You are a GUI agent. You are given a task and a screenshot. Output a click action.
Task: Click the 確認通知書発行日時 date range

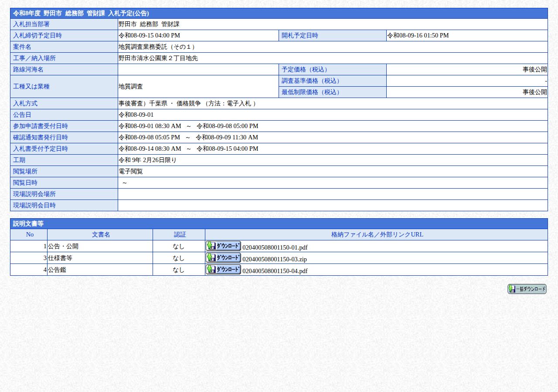(x=188, y=138)
